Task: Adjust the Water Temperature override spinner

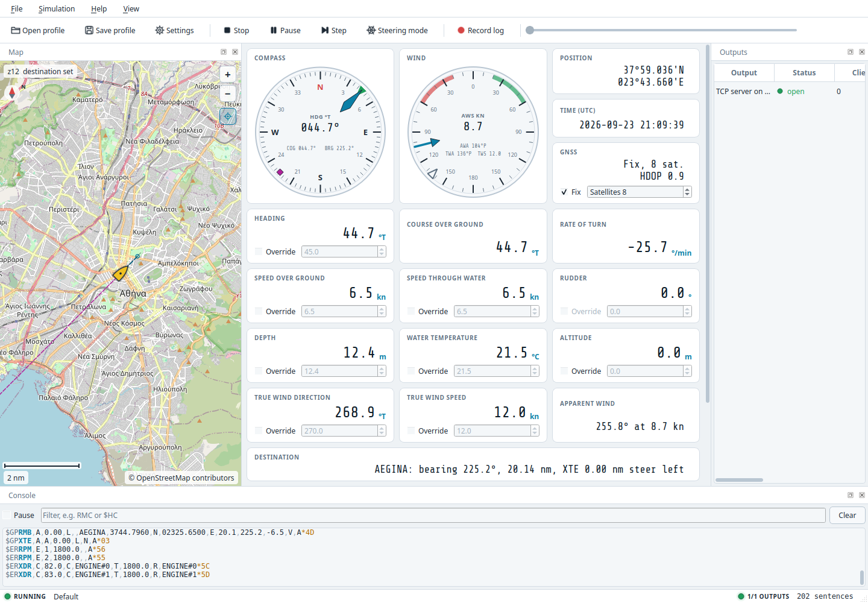Action: coord(535,371)
